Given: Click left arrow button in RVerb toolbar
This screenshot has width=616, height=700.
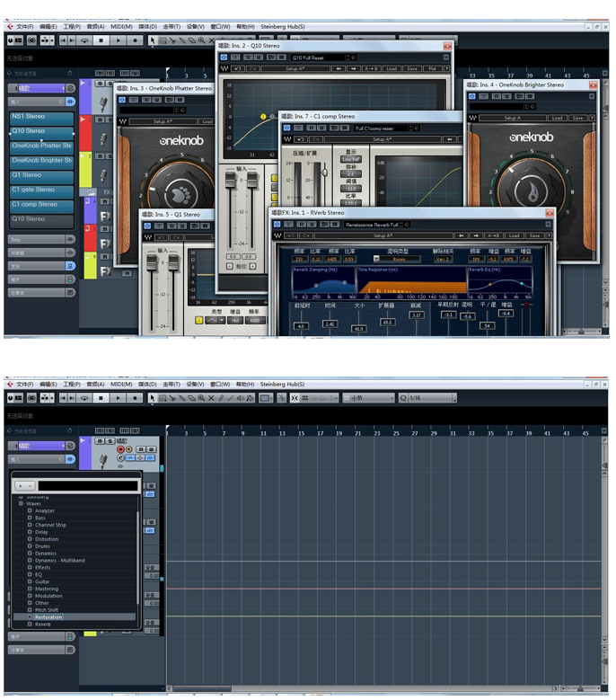Looking at the screenshot, I should point(462,235).
